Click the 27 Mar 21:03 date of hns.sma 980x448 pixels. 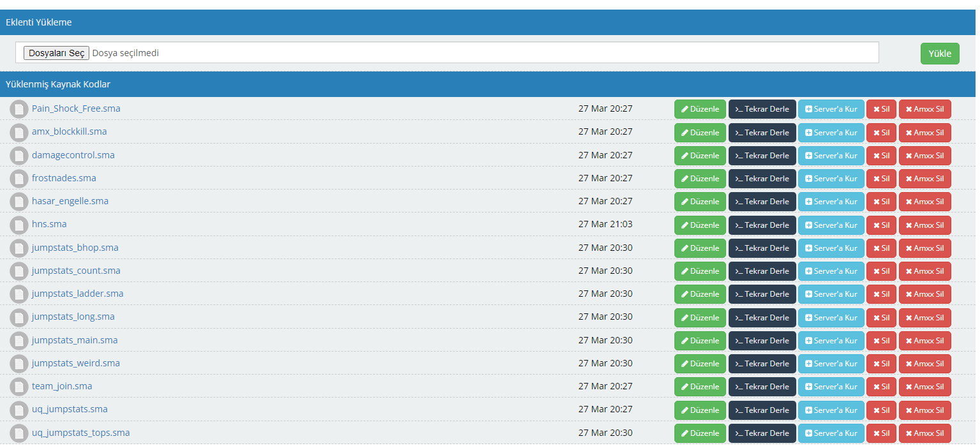click(605, 224)
